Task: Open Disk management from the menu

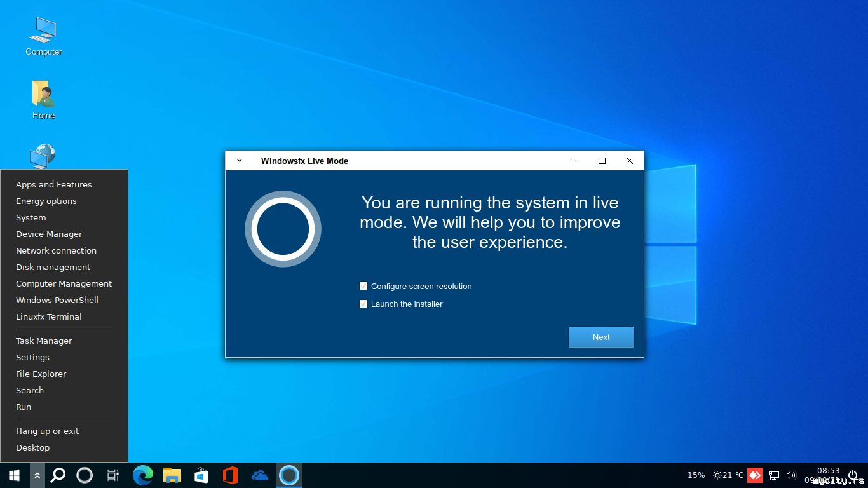Action: point(53,267)
